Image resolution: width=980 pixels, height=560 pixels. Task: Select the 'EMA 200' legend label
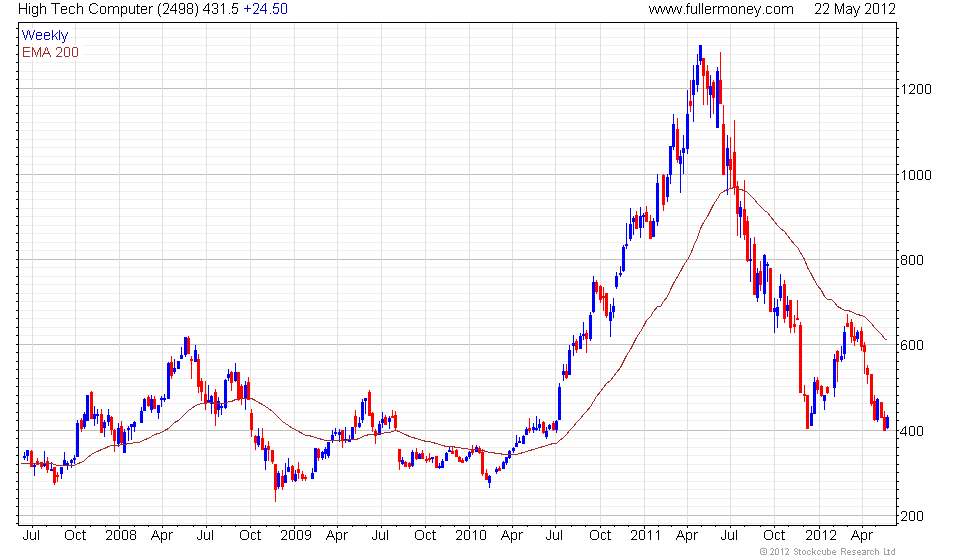(x=50, y=52)
